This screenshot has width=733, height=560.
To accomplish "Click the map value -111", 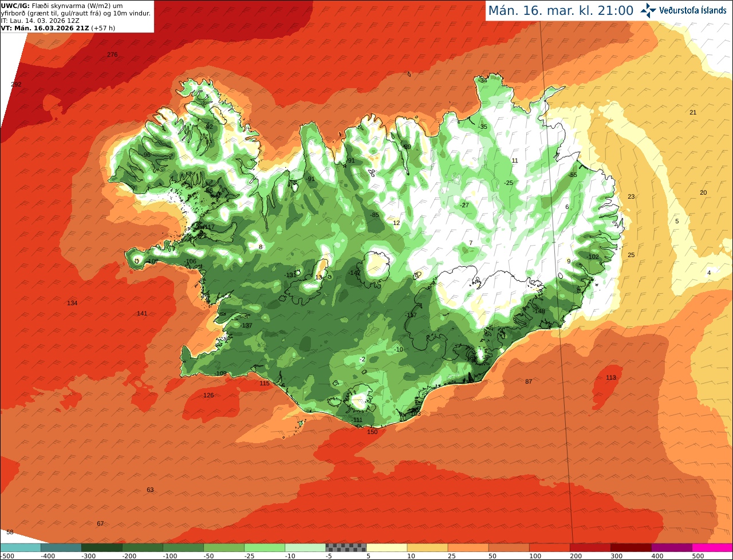I will [x=357, y=420].
